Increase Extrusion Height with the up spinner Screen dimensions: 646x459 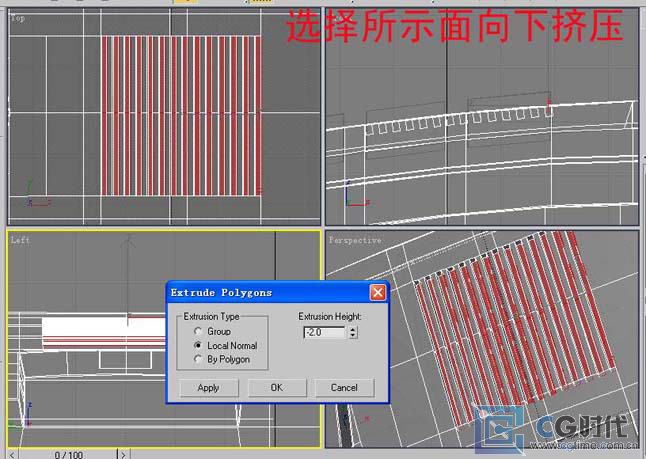(x=353, y=329)
